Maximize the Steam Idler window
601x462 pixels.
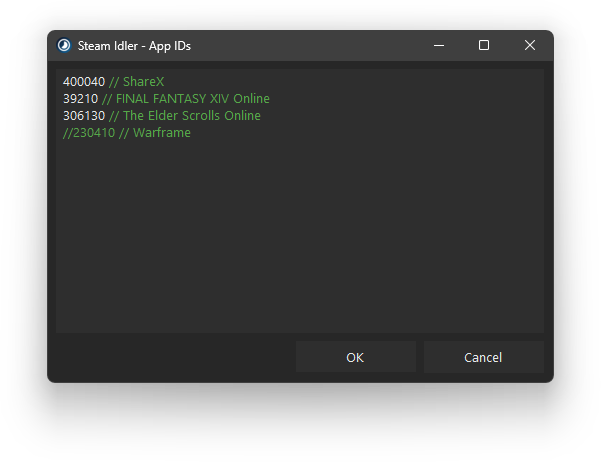(x=484, y=45)
